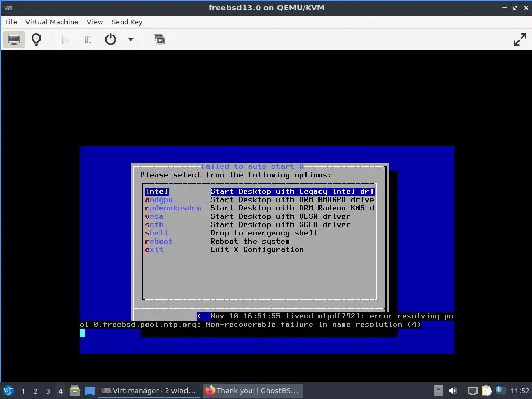Switch to workspace 2
Viewport: 532px width, 399px height.
(x=36, y=391)
